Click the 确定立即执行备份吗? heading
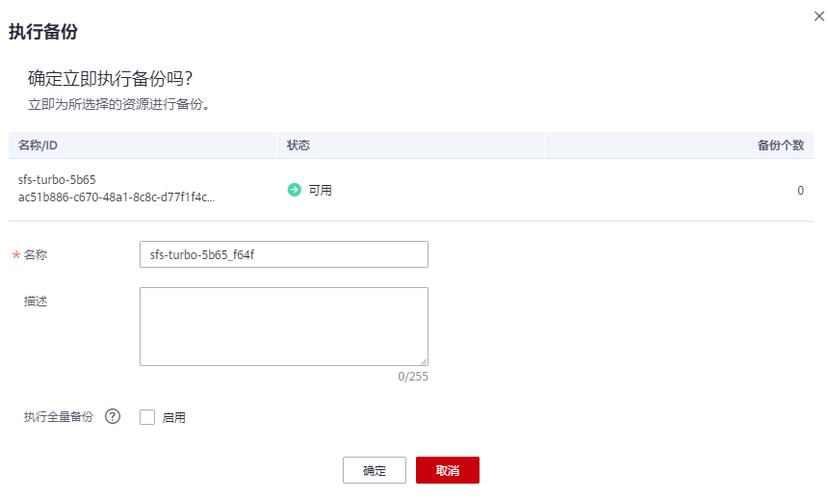Image resolution: width=830 pixels, height=500 pixels. (110, 78)
